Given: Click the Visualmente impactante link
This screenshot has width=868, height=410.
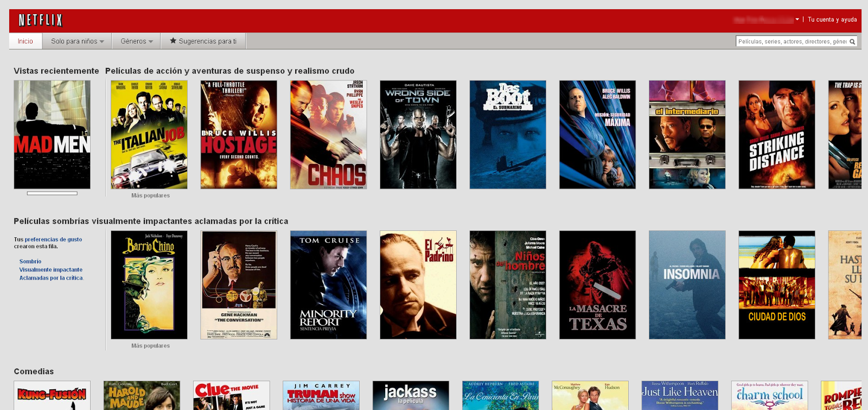Looking at the screenshot, I should pyautogui.click(x=51, y=270).
